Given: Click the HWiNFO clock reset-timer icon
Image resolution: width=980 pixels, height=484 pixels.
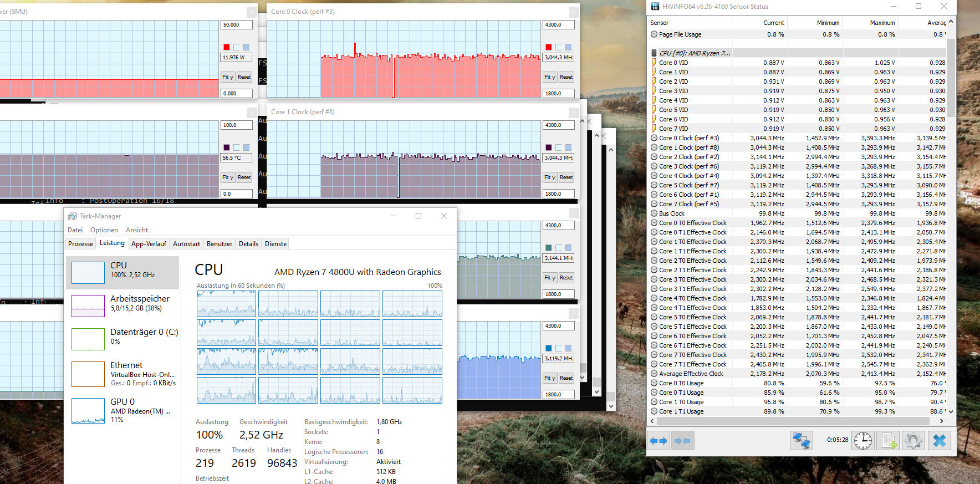Looking at the screenshot, I should click(863, 441).
